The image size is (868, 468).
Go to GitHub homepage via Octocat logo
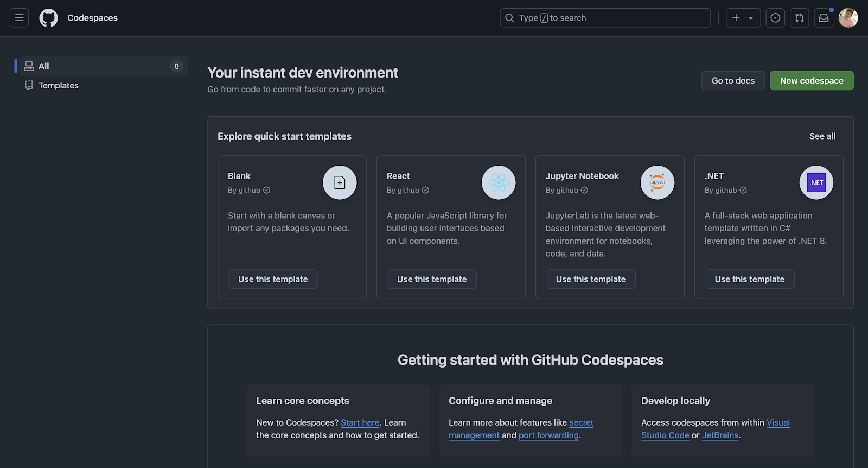coord(49,18)
